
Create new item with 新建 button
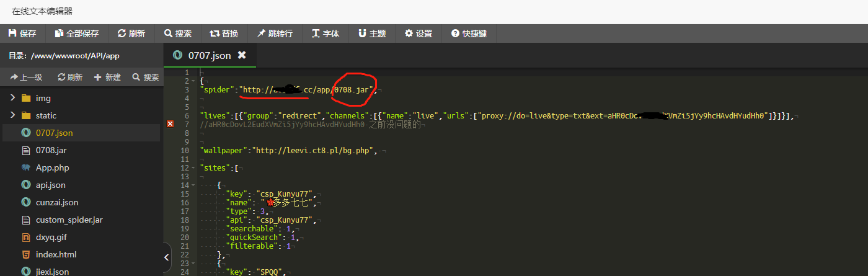tap(107, 78)
